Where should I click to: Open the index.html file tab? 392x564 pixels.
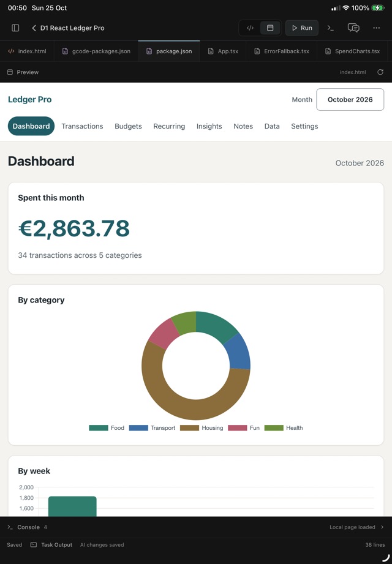(28, 51)
